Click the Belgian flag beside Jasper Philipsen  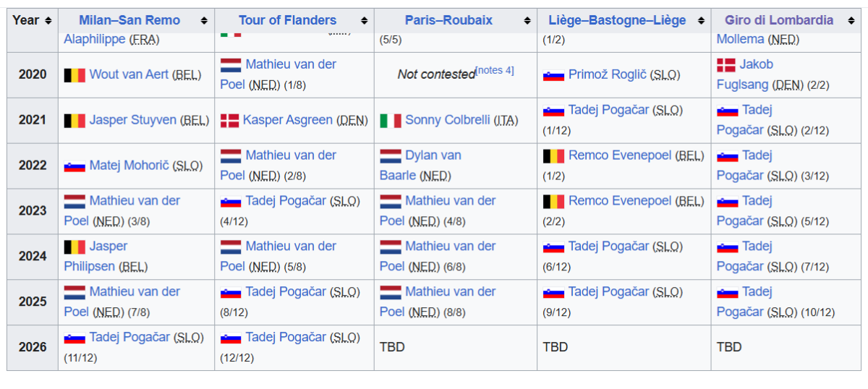[75, 247]
